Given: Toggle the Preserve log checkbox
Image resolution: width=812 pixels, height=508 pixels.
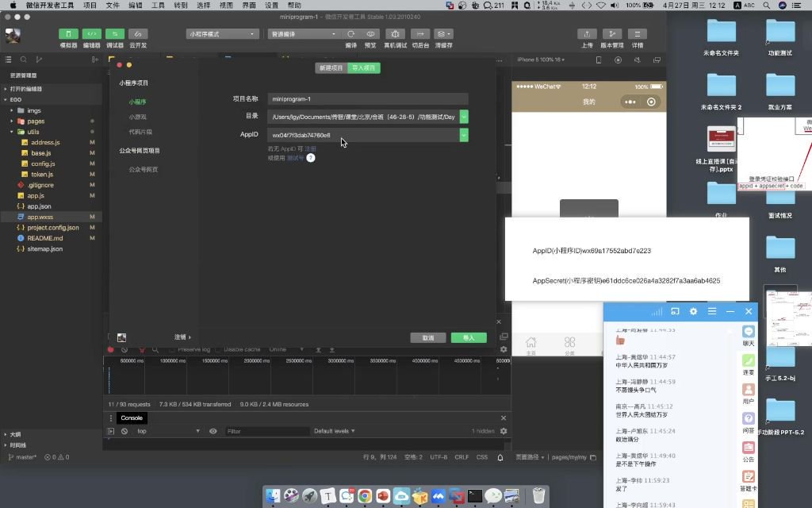Looking at the screenshot, I should coord(172,350).
